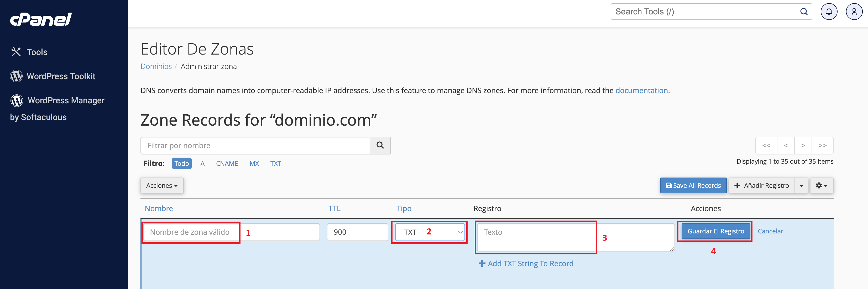The image size is (868, 289).
Task: Click the Cancelar link
Action: click(770, 232)
